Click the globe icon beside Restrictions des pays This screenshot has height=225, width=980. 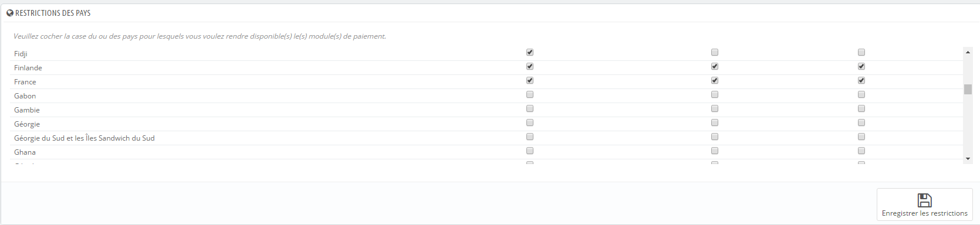coord(10,13)
